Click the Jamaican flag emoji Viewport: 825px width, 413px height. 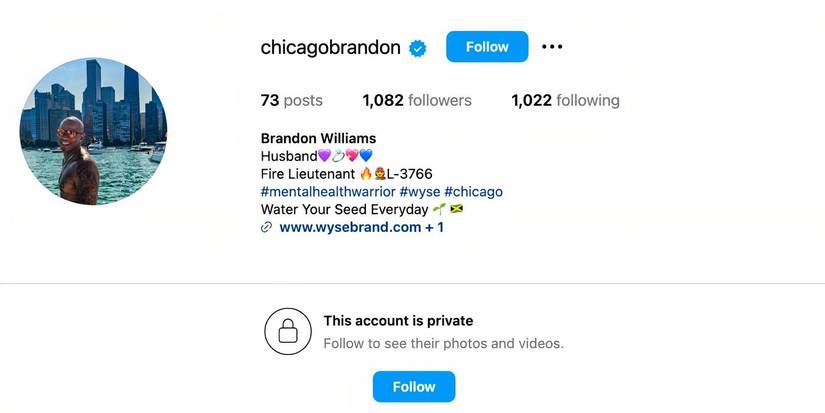point(456,209)
